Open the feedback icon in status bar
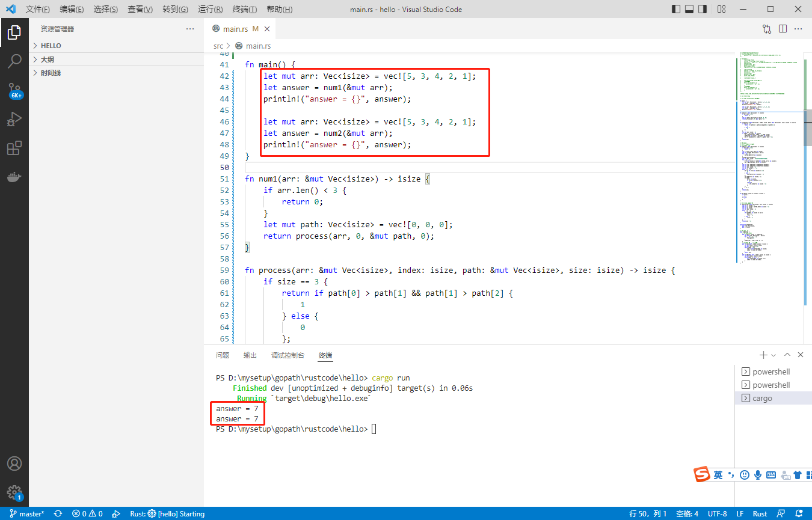 tap(780, 514)
